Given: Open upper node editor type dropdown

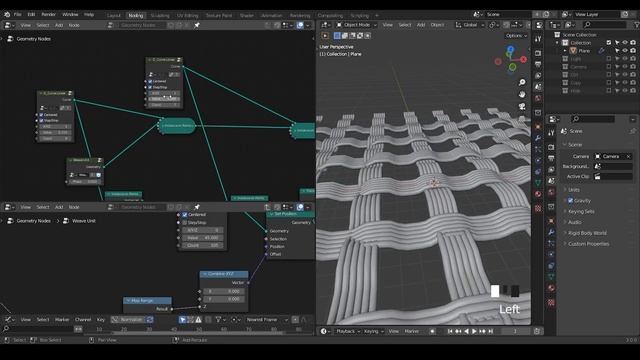Looking at the screenshot, I should click(9, 25).
